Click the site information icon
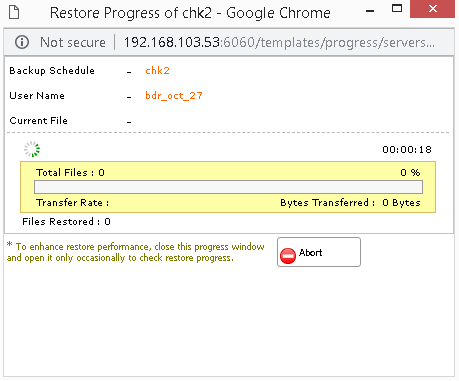The image size is (459, 381). 22,42
